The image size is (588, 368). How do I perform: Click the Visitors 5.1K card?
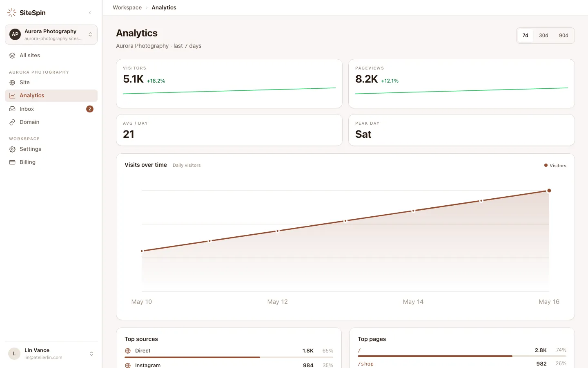click(229, 84)
